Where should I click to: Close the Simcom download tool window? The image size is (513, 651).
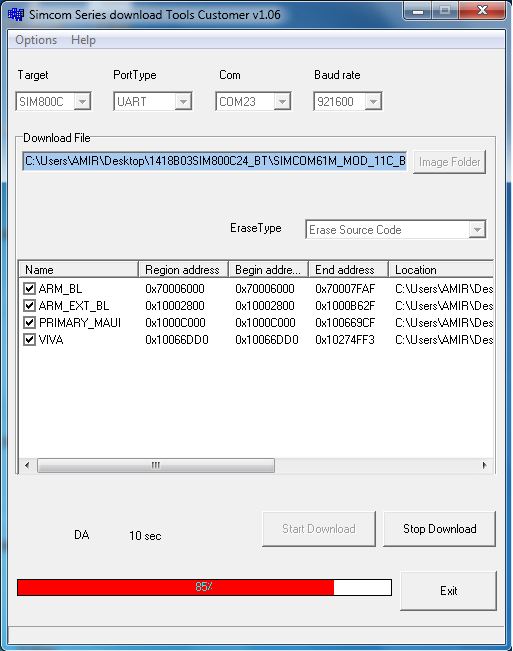point(482,11)
